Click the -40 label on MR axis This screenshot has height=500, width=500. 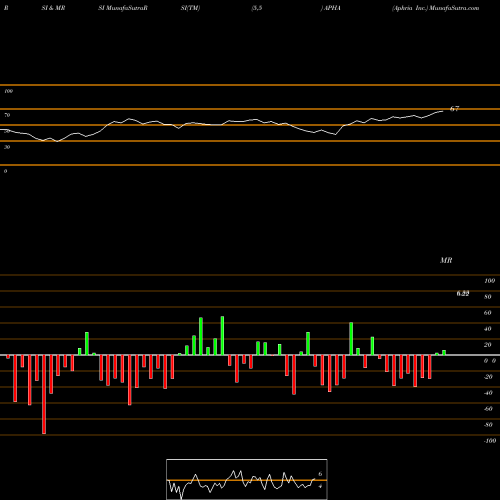pyautogui.click(x=488, y=393)
